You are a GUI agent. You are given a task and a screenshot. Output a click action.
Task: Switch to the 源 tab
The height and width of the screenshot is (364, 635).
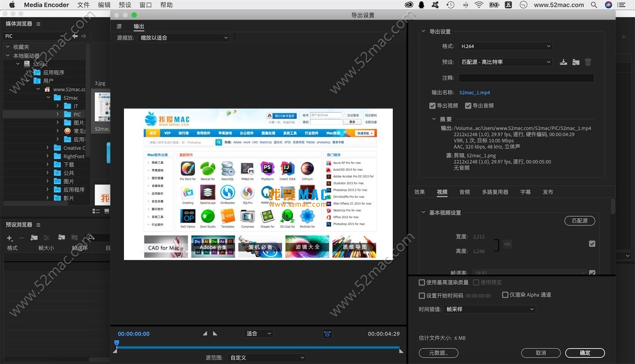119,26
